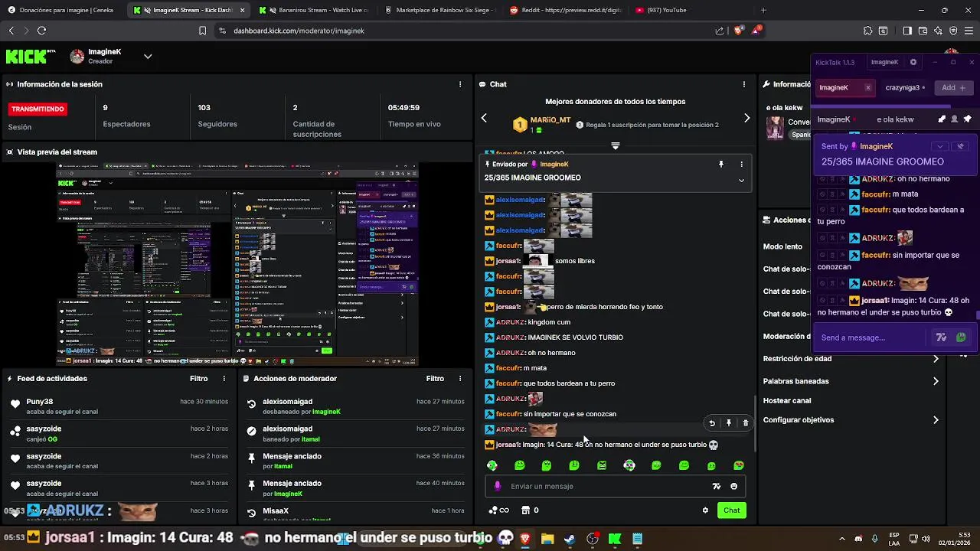
Task: Close the ImagineK tab in KickTalk
Action: [867, 87]
